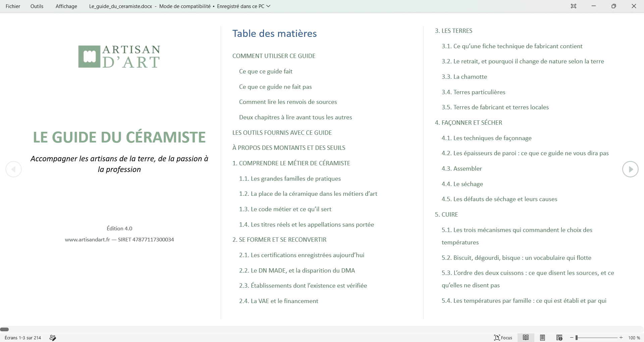This screenshot has width=644, height=342.
Task: Go to 5.3. L'ordre des deux cuissons entry
Action: coord(528,279)
